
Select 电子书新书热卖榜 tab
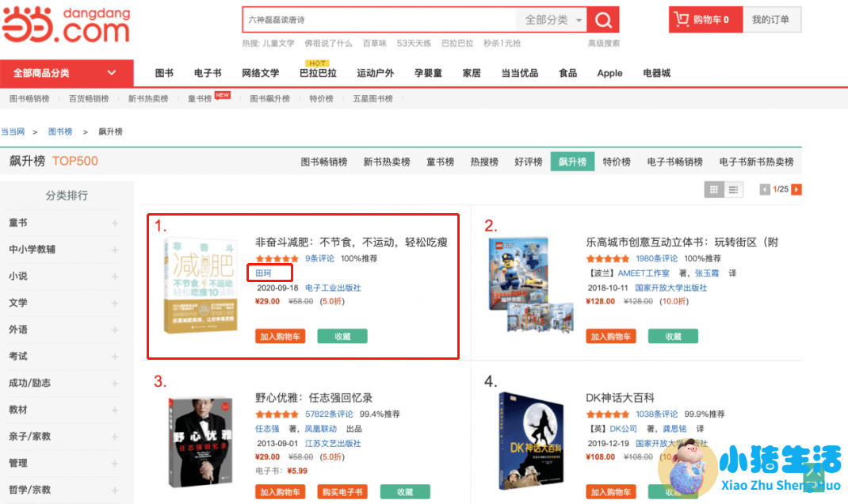(x=756, y=162)
